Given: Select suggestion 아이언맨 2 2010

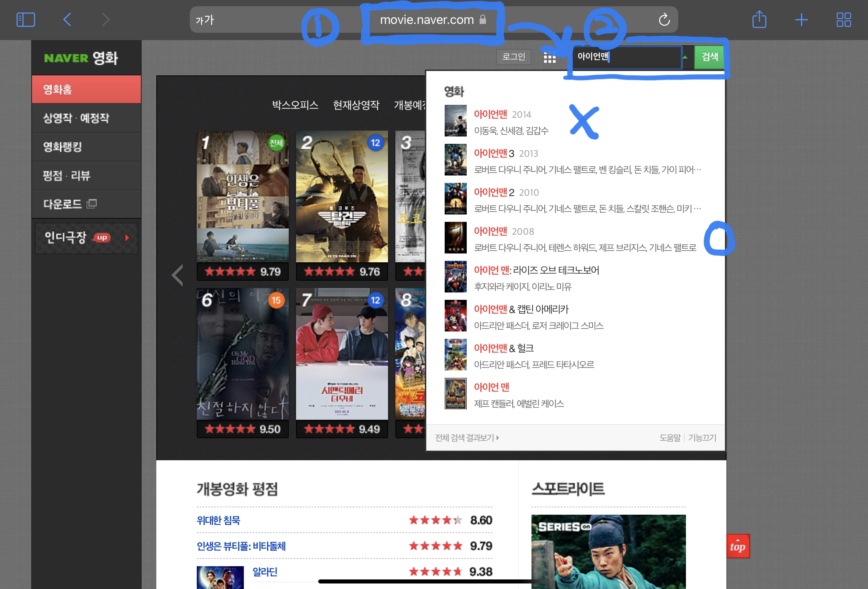Looking at the screenshot, I should 575,199.
